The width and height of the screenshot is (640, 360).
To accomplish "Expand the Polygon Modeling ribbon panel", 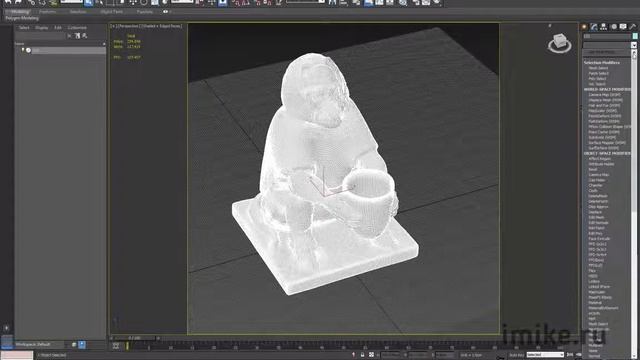I will coord(22,18).
